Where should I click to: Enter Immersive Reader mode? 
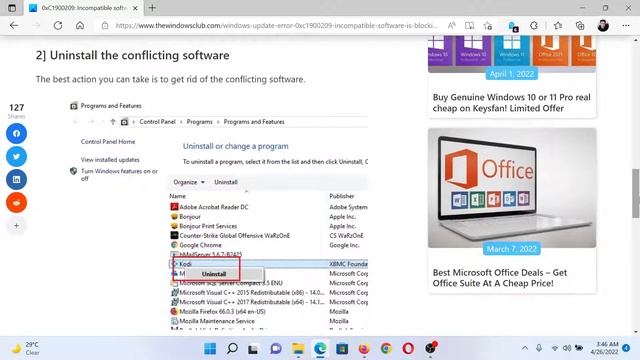pos(469,25)
